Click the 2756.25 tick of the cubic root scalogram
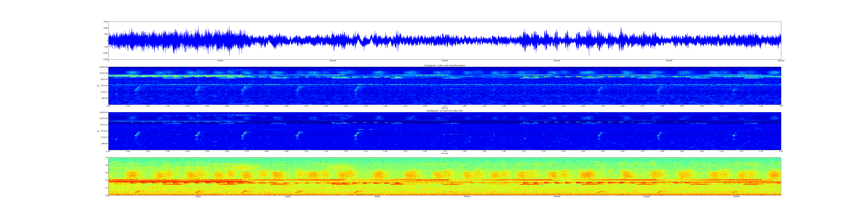 pyautogui.click(x=104, y=86)
